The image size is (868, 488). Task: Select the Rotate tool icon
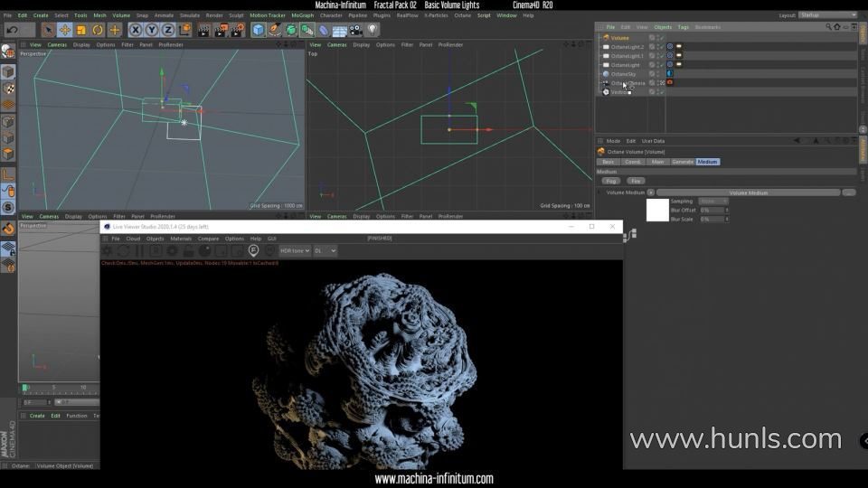(x=98, y=30)
